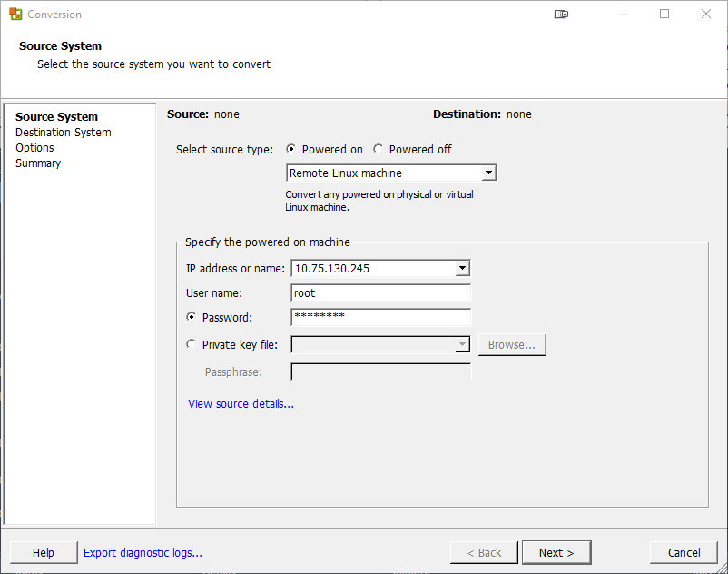Click the Conversion app icon in title bar

point(15,15)
